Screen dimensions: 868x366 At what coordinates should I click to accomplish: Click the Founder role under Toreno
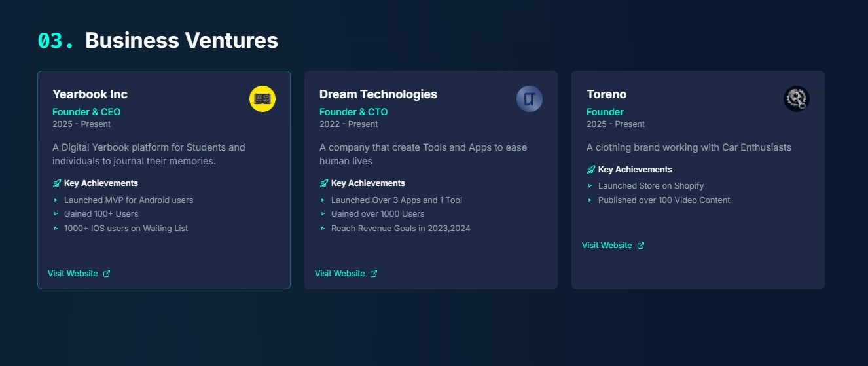click(x=605, y=112)
